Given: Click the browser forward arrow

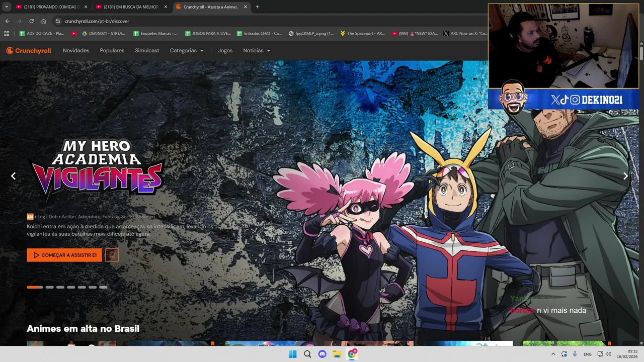Looking at the screenshot, I should tap(19, 21).
